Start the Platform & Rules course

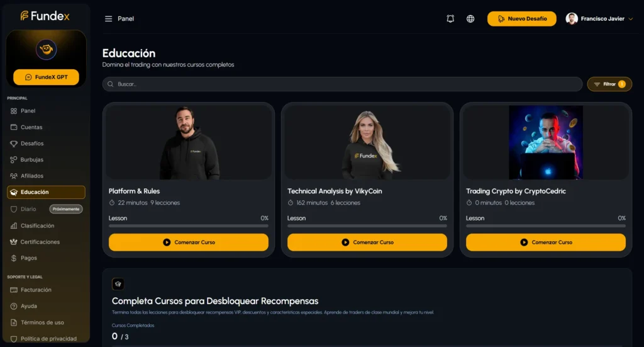tap(189, 242)
